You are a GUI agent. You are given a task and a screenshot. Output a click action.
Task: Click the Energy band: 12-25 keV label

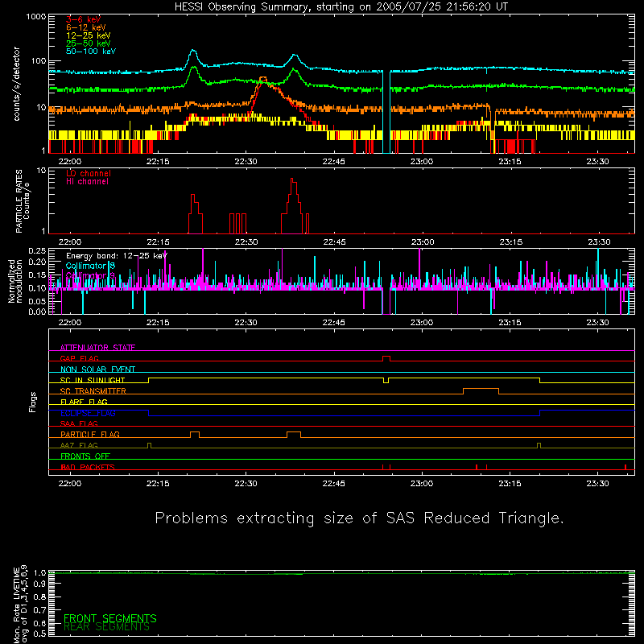pyautogui.click(x=116, y=256)
